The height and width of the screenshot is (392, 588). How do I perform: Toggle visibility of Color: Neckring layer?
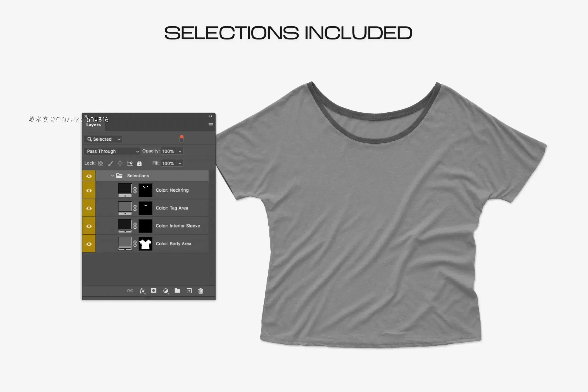[90, 190]
